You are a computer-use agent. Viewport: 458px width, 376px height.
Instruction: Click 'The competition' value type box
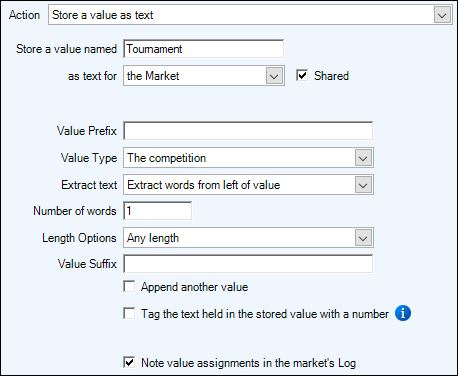248,158
